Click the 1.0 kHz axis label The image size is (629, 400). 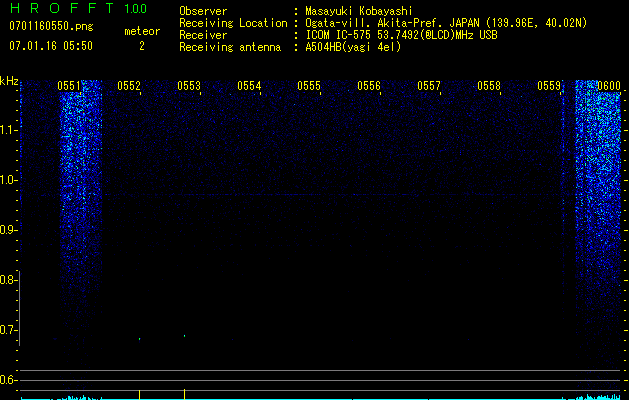click(x=8, y=180)
